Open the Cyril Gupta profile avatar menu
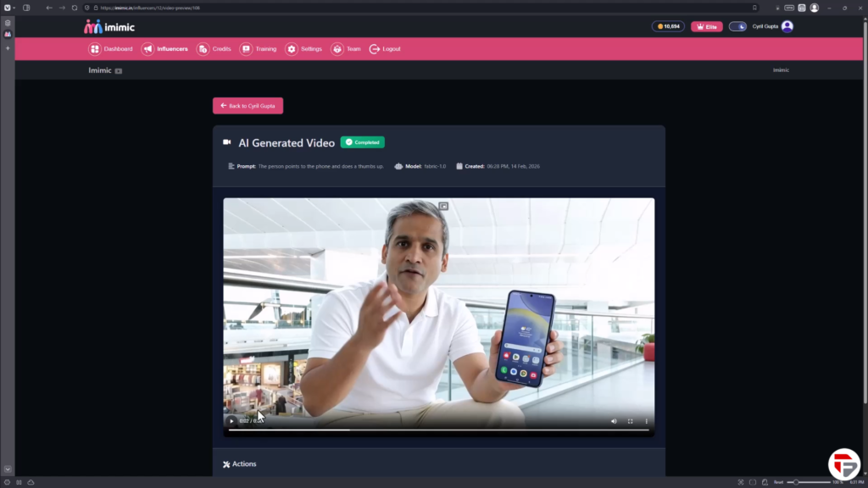Viewport: 868px width, 488px height. [787, 26]
